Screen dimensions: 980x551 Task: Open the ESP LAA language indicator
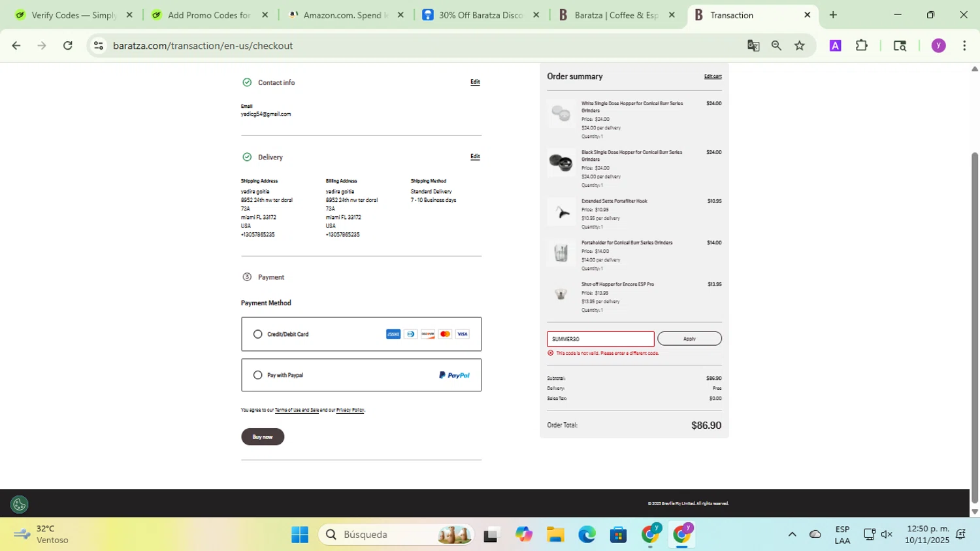point(842,535)
